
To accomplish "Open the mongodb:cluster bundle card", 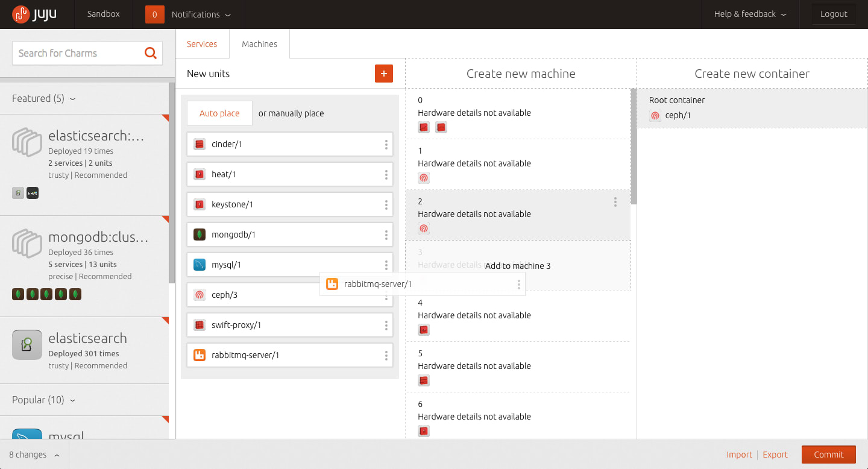I will click(x=84, y=266).
